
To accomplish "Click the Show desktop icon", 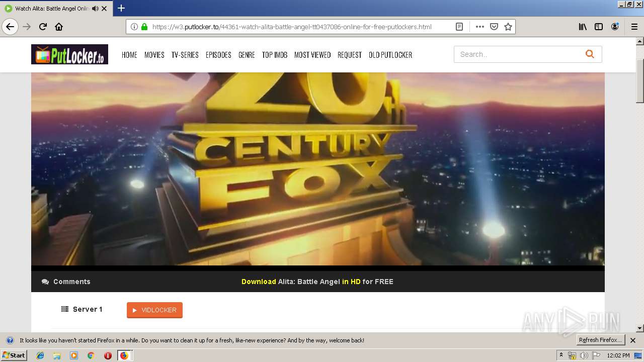I will click(x=638, y=355).
